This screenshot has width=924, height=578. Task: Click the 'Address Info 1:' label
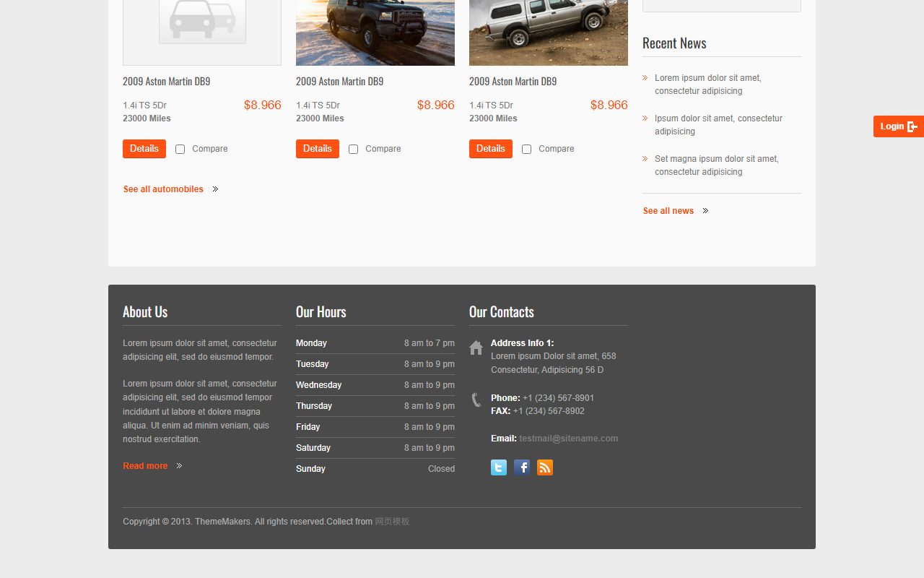[523, 343]
